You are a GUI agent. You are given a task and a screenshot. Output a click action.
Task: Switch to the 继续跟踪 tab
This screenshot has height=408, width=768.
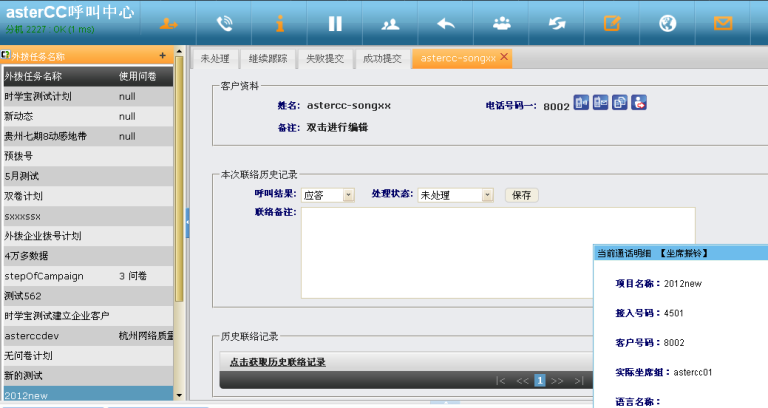tap(268, 59)
